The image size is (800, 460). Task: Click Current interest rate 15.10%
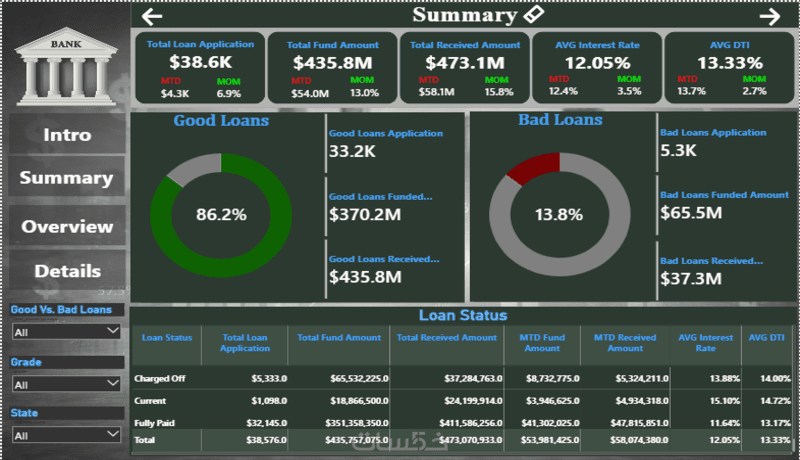coord(724,401)
